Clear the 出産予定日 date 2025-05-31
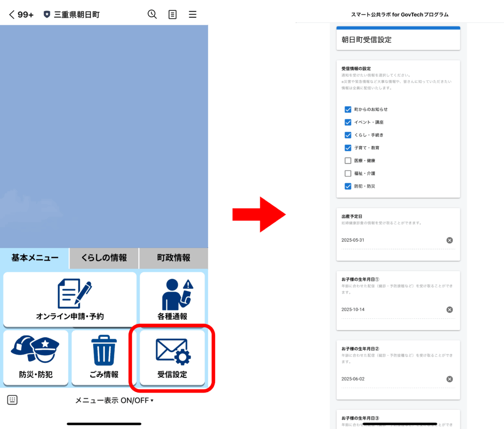504x429 pixels. pyautogui.click(x=449, y=240)
